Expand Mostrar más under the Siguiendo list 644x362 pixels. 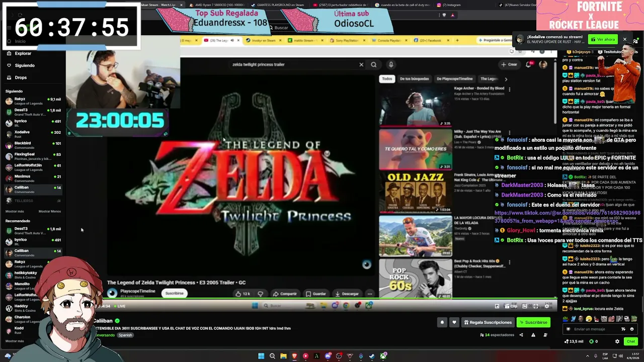15,212
